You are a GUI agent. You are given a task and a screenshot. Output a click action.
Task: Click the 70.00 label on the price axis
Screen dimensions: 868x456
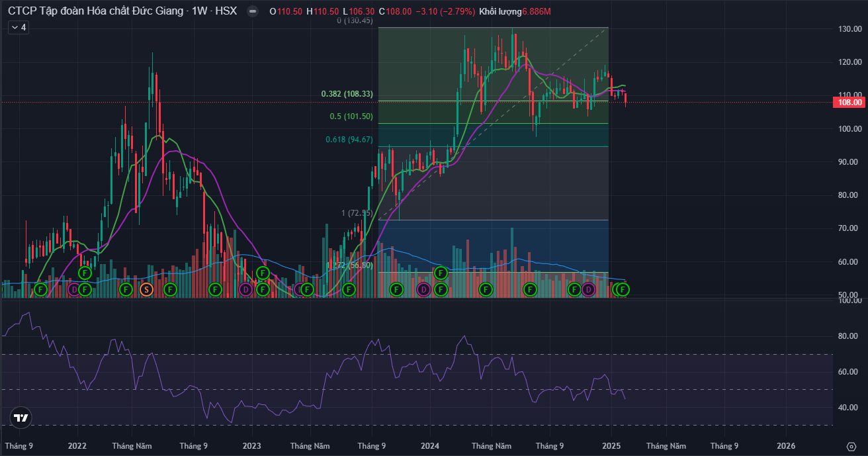pyautogui.click(x=849, y=228)
